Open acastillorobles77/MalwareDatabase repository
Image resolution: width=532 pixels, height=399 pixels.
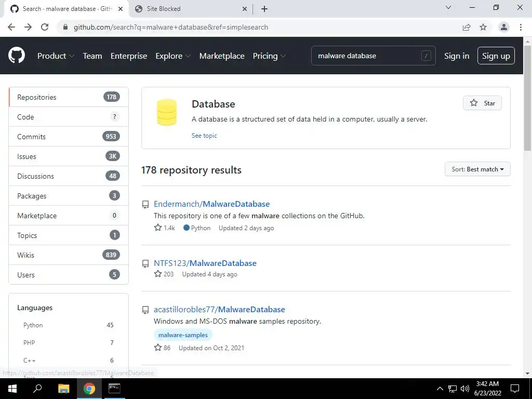pyautogui.click(x=219, y=310)
